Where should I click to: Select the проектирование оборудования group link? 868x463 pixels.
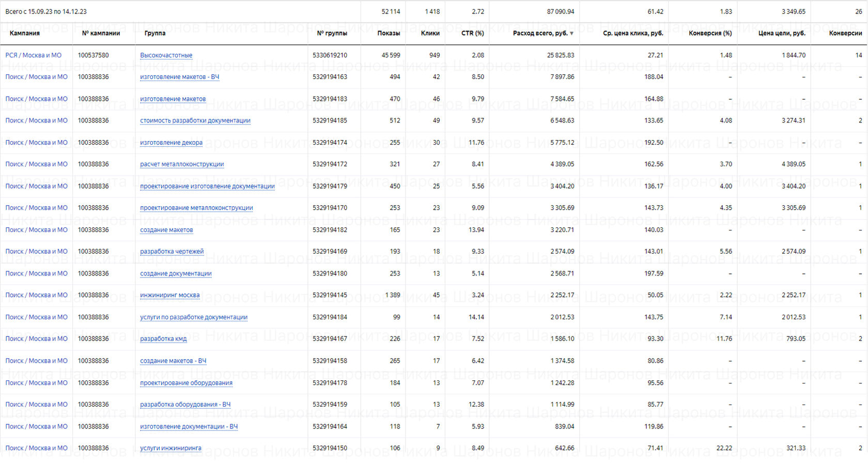click(x=186, y=383)
